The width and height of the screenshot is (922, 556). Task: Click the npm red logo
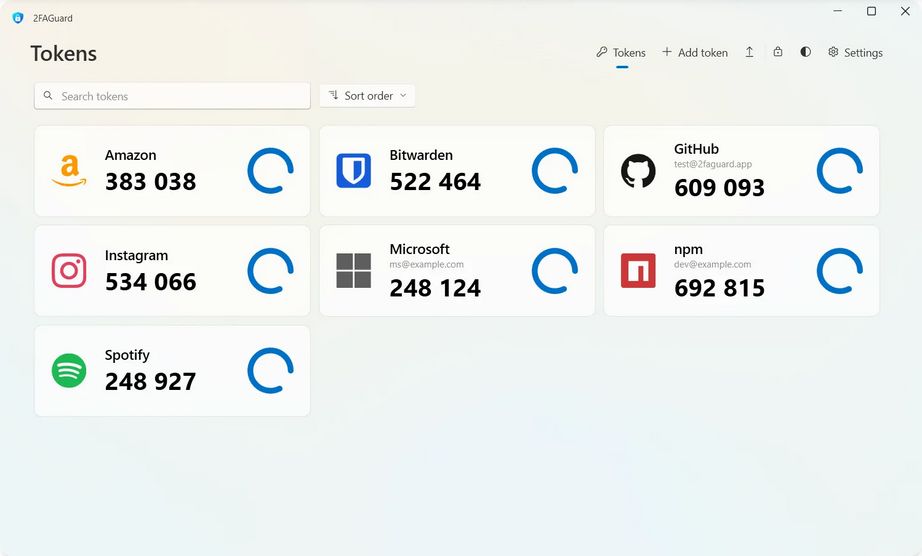(638, 270)
